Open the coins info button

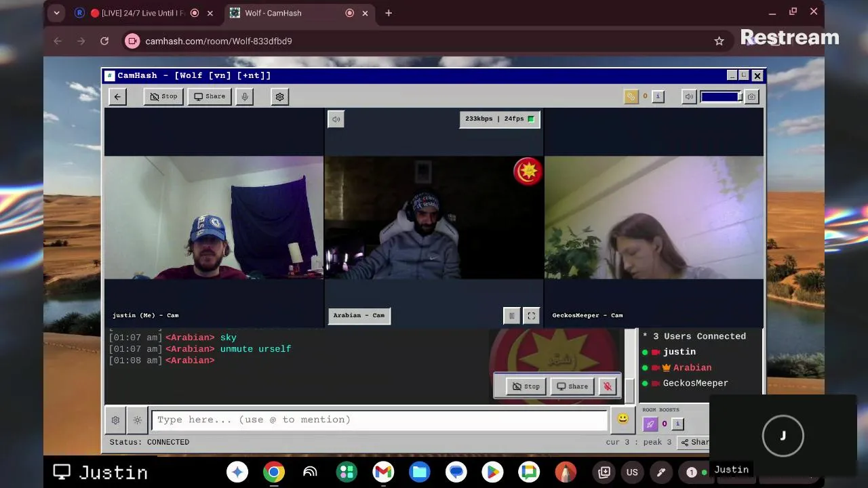tap(658, 97)
